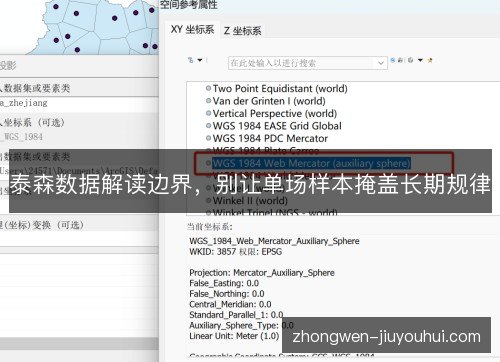Viewport: 500px width, 362px height.
Task: Select Vertical Perspective (world)
Action: [x=275, y=114]
